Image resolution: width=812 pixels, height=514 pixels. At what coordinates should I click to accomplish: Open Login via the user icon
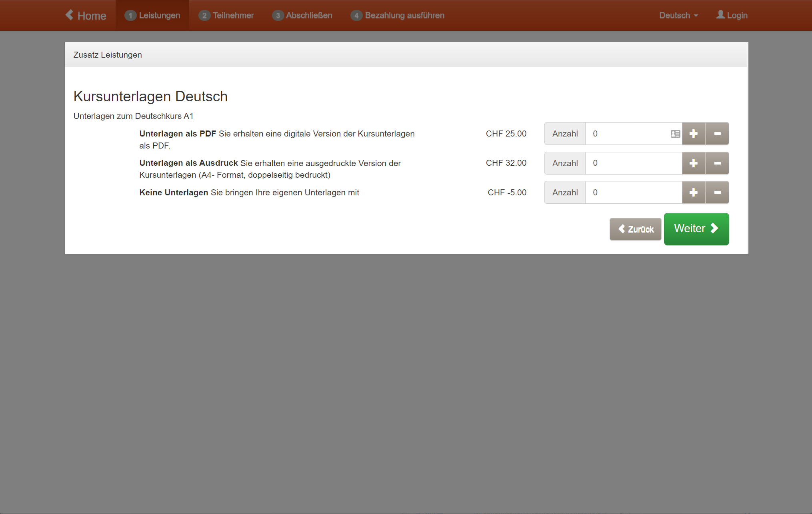point(720,15)
